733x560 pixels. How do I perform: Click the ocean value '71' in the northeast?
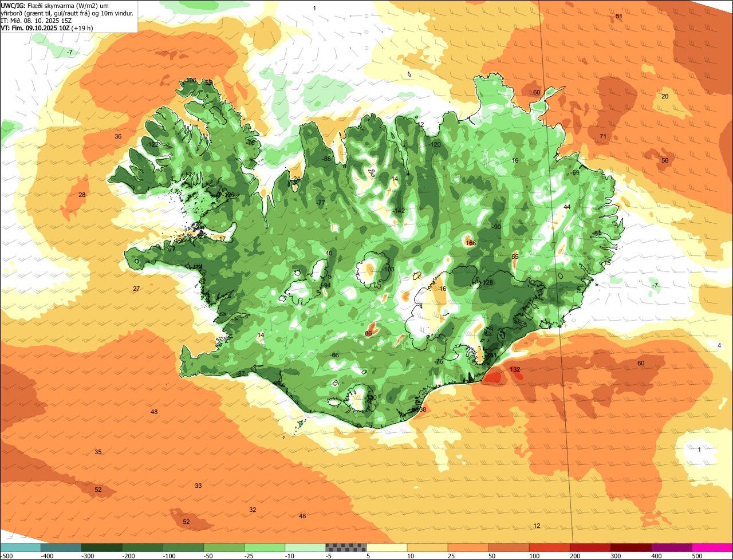[x=602, y=136]
